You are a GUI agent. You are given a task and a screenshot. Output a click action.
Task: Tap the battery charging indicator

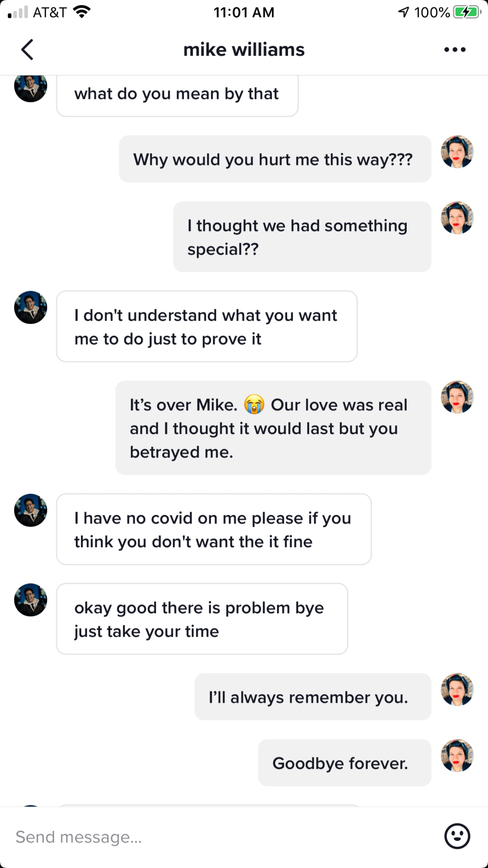(x=467, y=12)
